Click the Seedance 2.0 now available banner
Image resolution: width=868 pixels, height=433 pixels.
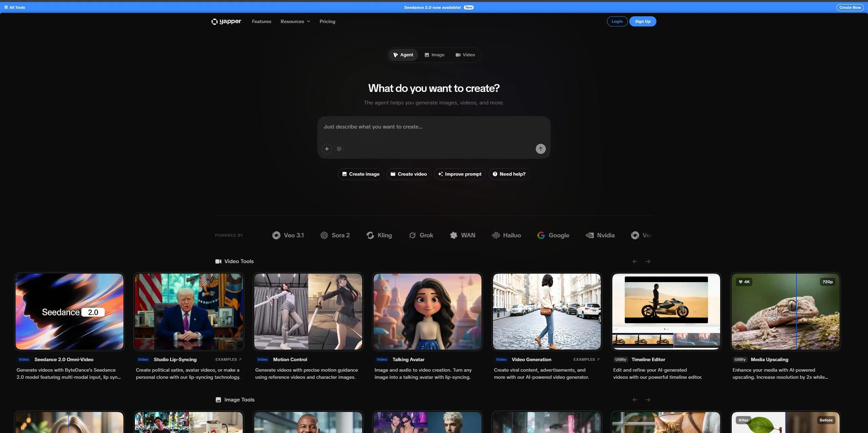(x=432, y=7)
